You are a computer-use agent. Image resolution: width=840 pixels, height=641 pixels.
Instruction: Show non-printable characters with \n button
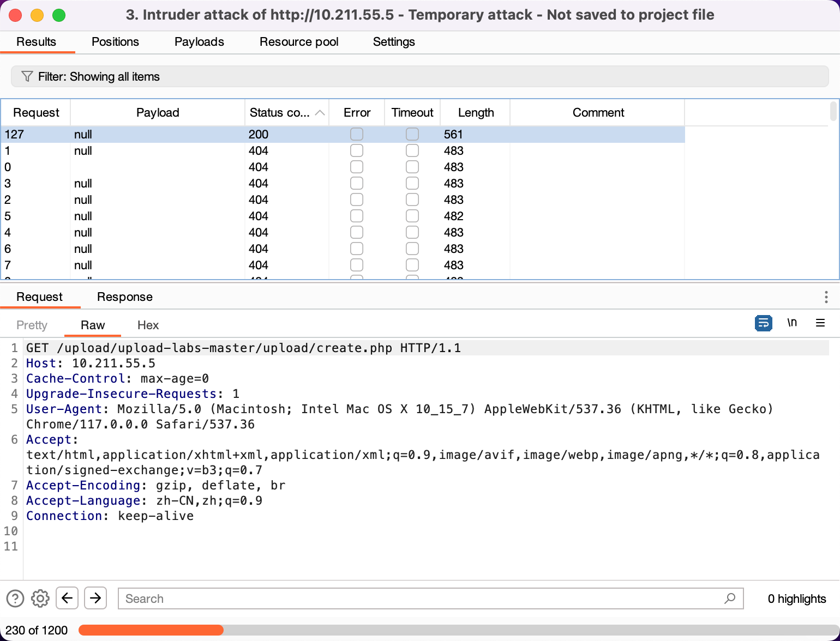[792, 323]
